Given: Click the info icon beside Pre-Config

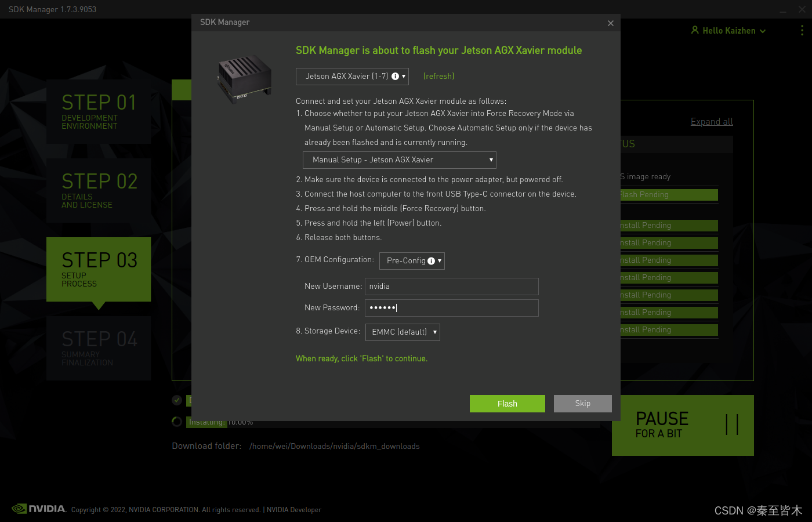Looking at the screenshot, I should [x=431, y=261].
